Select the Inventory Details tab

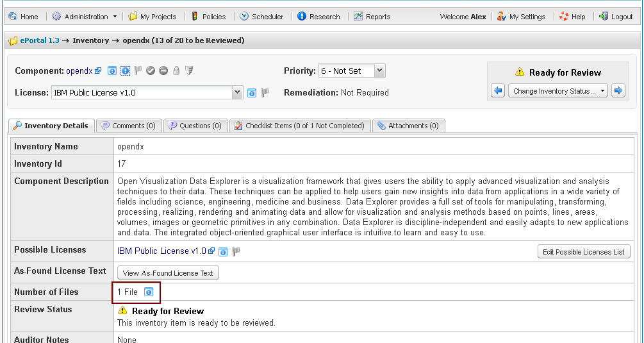(x=51, y=126)
